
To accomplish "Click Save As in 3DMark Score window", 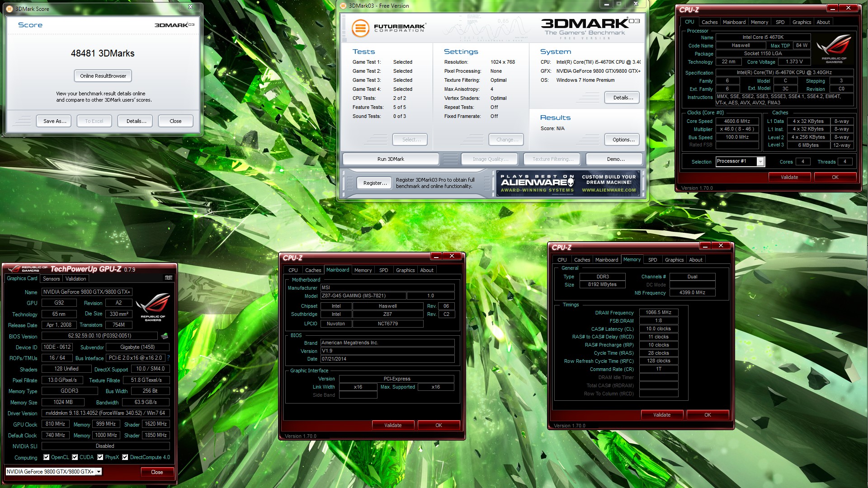I will pos(55,121).
